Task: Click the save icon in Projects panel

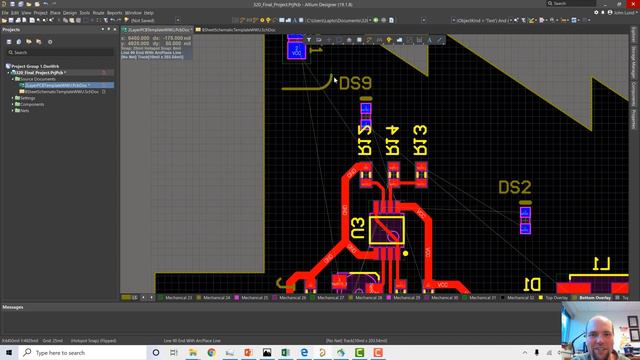Action: tap(9, 42)
